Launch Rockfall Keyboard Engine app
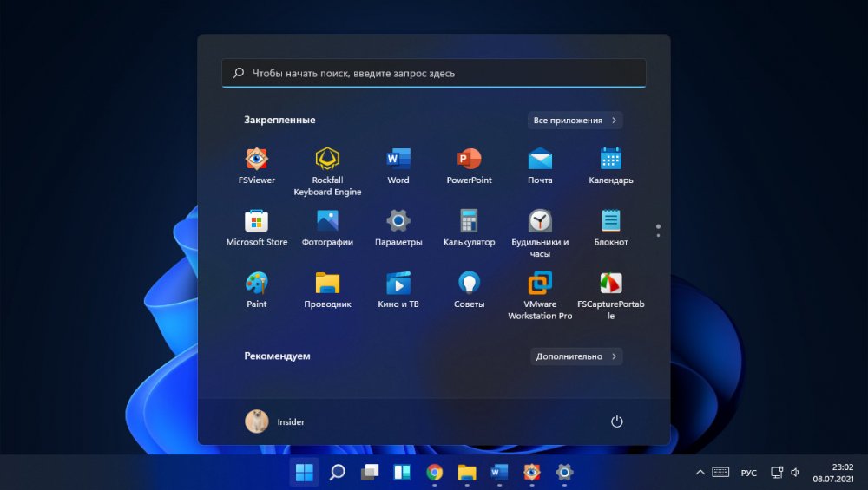 click(327, 172)
